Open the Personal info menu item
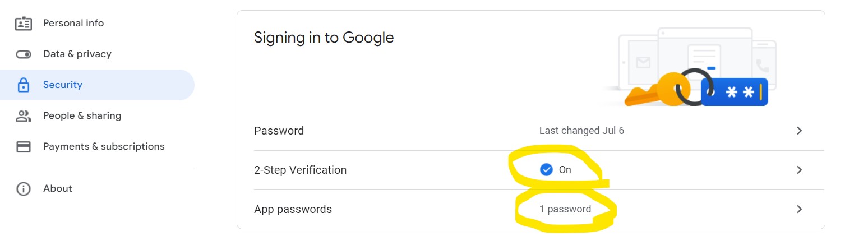 click(x=73, y=23)
